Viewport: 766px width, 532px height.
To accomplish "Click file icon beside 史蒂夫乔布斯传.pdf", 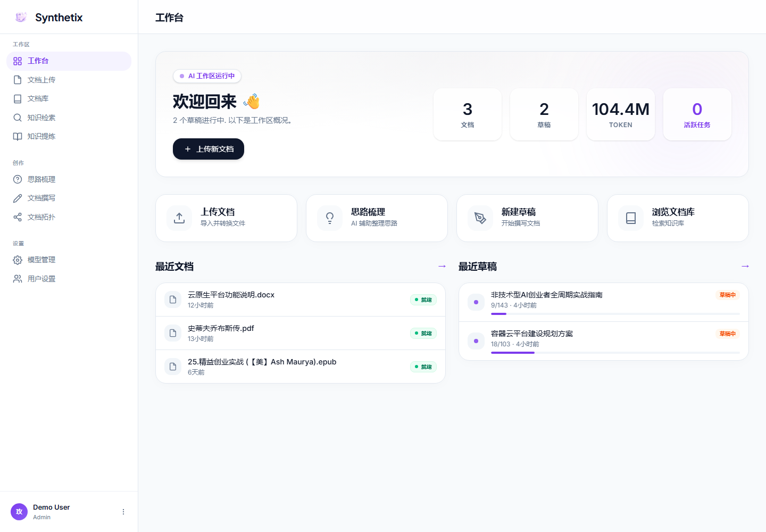I will 173,333.
